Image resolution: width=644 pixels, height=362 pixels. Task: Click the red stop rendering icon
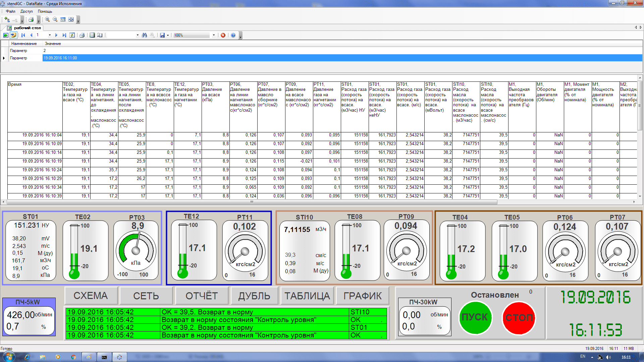(x=223, y=35)
